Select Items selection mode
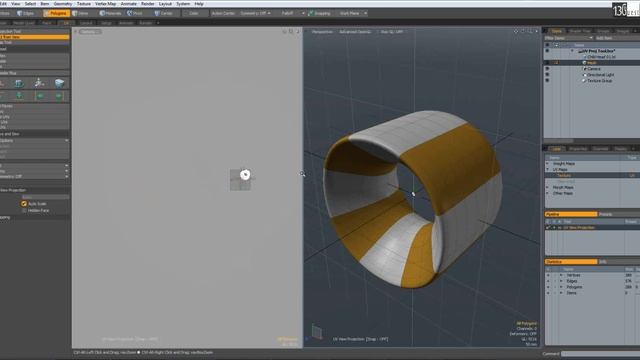The image size is (640, 360). (80, 13)
